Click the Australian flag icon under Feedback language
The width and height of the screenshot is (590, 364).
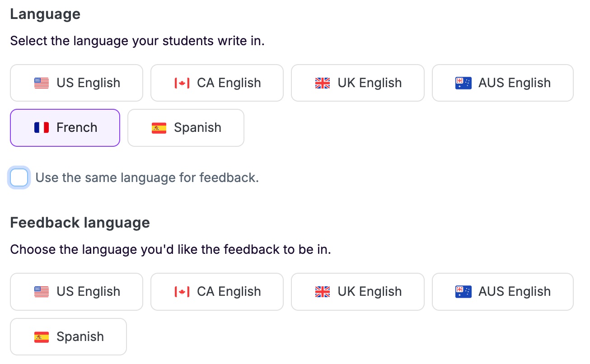point(464,292)
